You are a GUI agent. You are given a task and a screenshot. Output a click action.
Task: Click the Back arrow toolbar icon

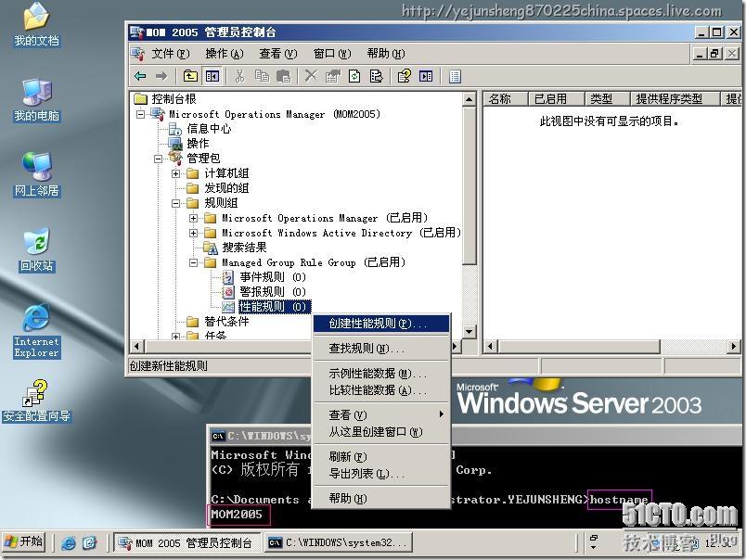[x=140, y=76]
